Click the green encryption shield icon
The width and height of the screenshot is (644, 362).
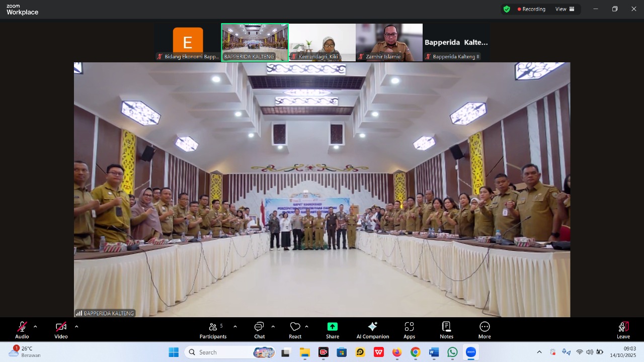507,9
